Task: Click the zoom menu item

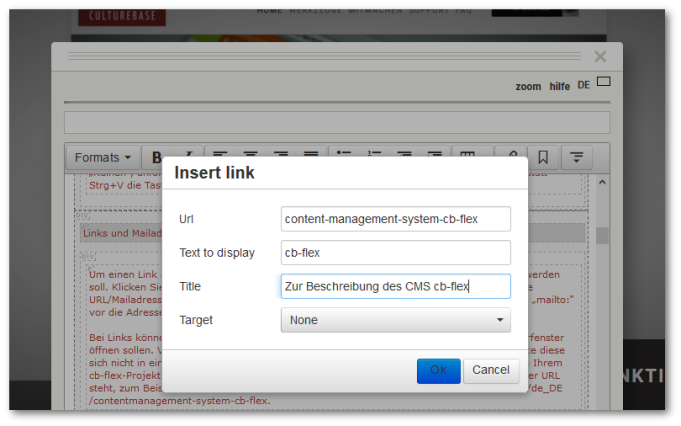Action: pyautogui.click(x=528, y=86)
